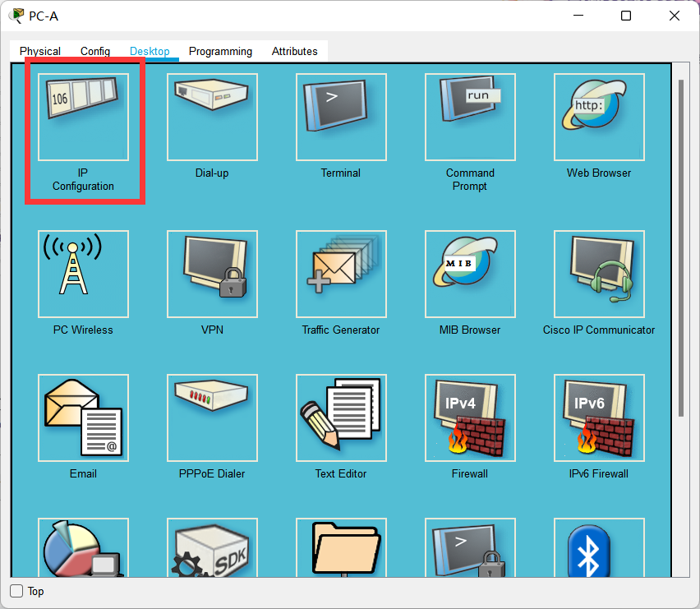Open Cisco IP Communicator
Screen dimensions: 700x609
tap(600, 275)
